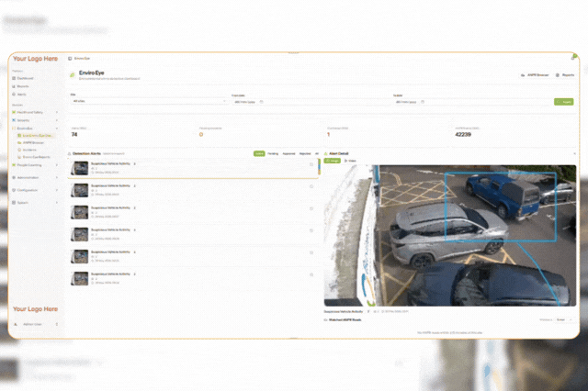Click the alerts count value 74
588x391 pixels.
(x=74, y=134)
